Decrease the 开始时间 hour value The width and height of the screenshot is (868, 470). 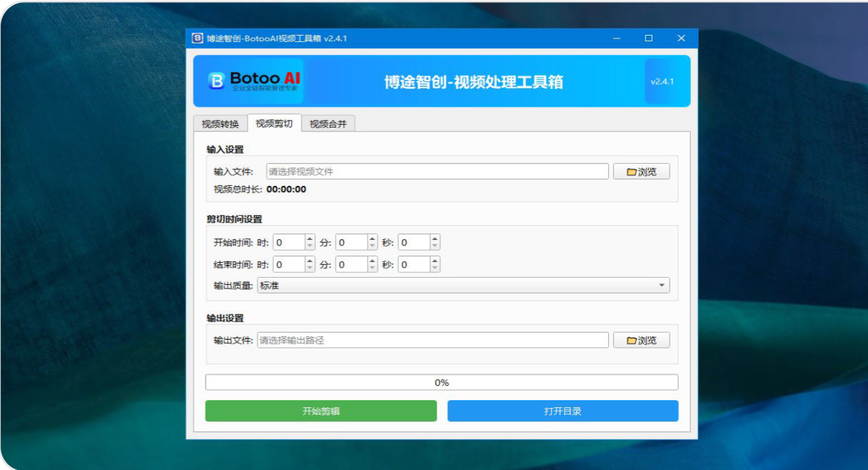[x=309, y=246]
